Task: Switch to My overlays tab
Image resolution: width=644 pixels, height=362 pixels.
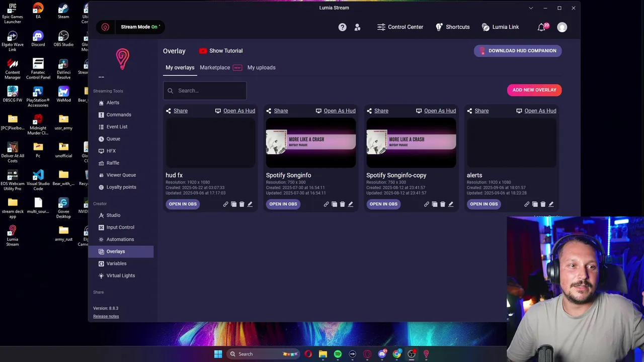Action: pos(180,67)
